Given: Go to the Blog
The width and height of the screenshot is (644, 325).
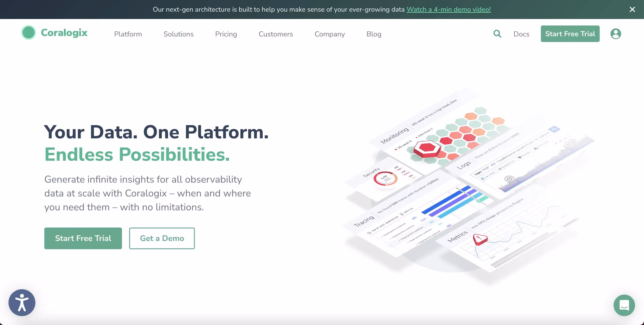Looking at the screenshot, I should (374, 34).
